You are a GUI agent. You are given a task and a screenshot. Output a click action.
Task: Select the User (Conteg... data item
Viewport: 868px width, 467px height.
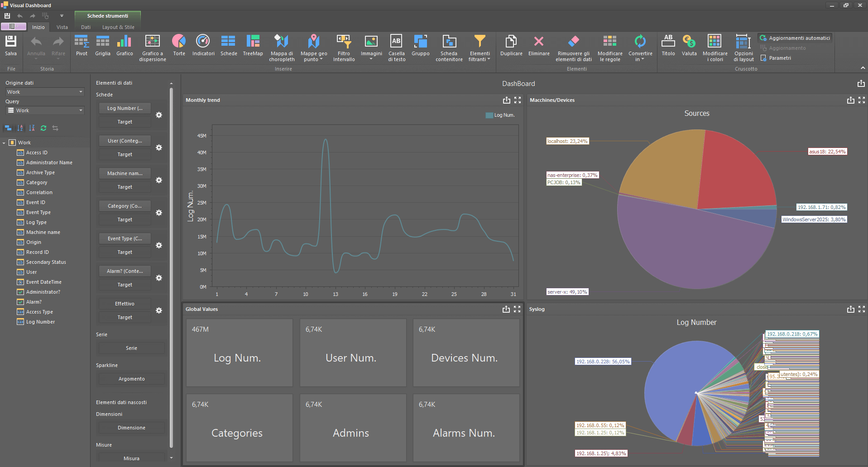click(x=125, y=141)
